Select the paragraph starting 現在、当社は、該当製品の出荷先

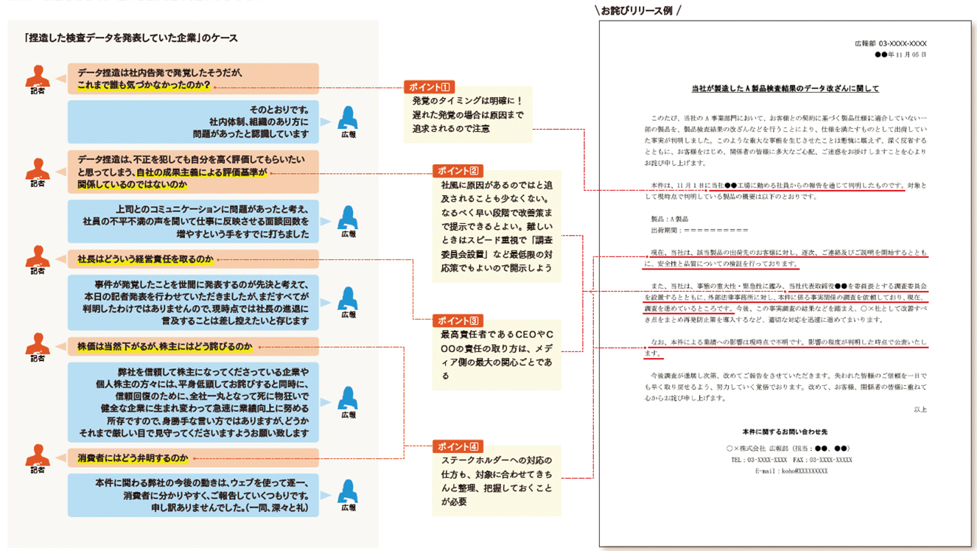pos(785,258)
